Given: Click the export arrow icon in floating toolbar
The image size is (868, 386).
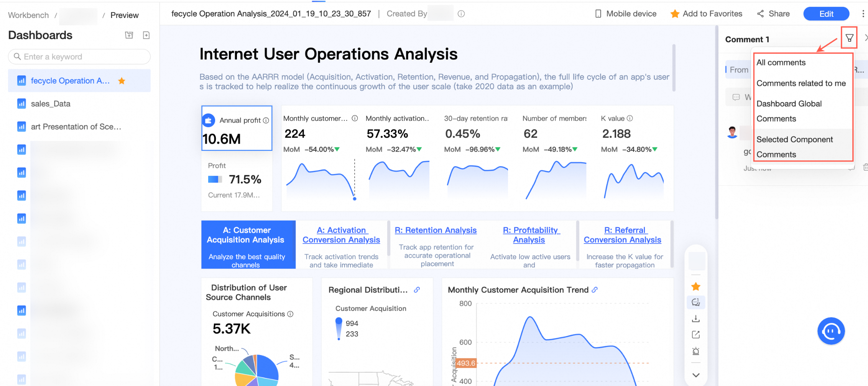Looking at the screenshot, I should (696, 335).
